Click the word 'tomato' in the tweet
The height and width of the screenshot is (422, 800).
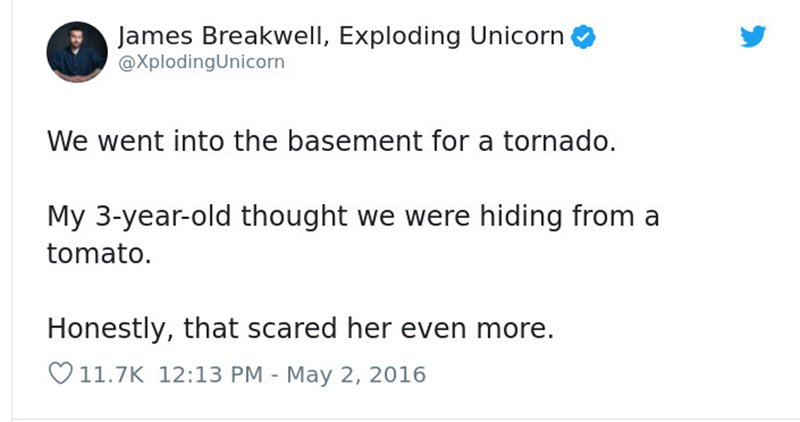tap(94, 254)
